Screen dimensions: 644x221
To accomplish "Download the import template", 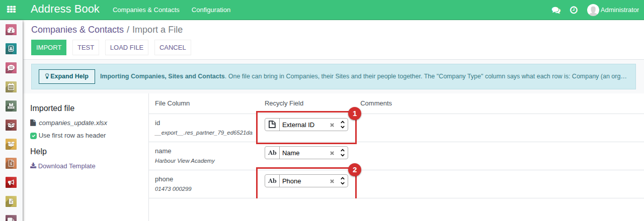I will (66, 166).
